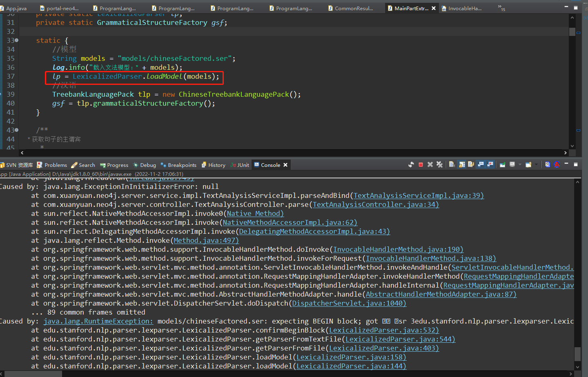Open InvocableHandlerMethod.java:190 link
588x377 pixels.
click(398, 249)
